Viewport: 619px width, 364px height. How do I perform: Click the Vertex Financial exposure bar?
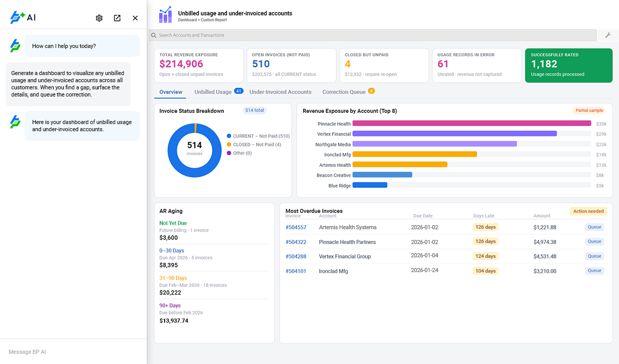[x=454, y=134]
